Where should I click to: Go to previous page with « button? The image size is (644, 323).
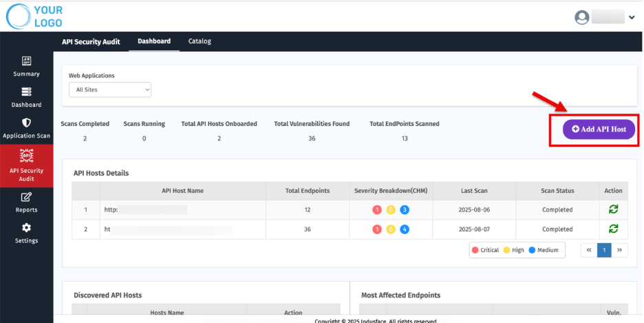(589, 250)
